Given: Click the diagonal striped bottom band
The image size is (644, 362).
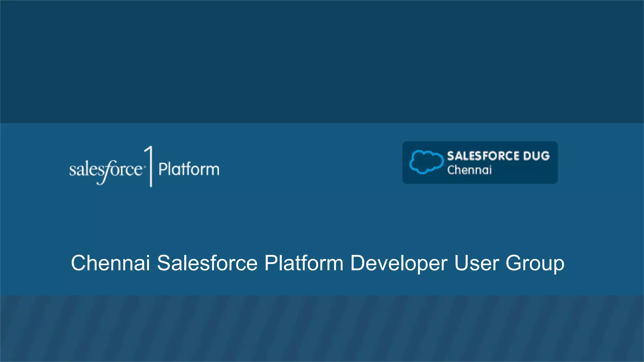Looking at the screenshot, I should pyautogui.click(x=322, y=329).
